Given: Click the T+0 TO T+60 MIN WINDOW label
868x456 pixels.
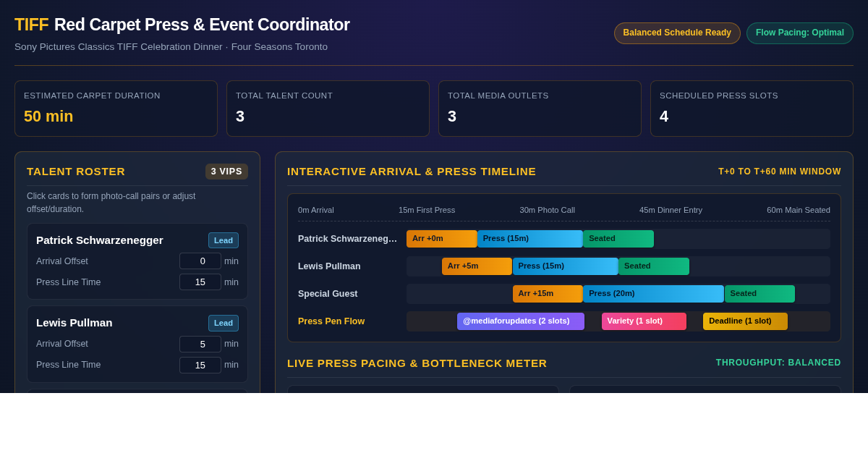Looking at the screenshot, I should 780,172.
